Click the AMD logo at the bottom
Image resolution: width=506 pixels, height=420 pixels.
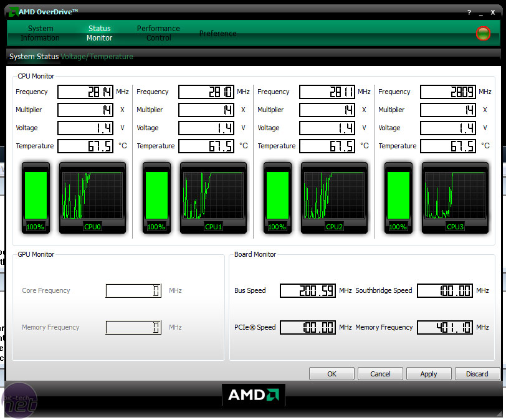tap(254, 394)
